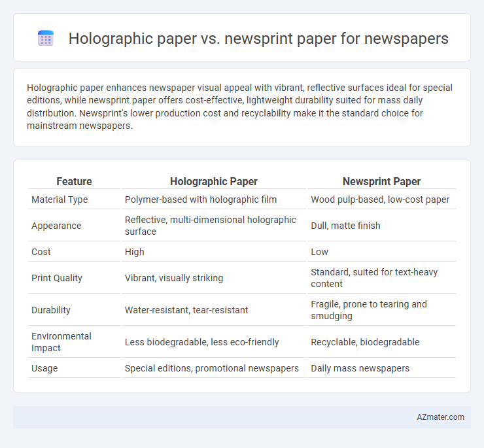Select the 'Environmental Impact' row label
The image size is (484, 448).
pos(61,342)
